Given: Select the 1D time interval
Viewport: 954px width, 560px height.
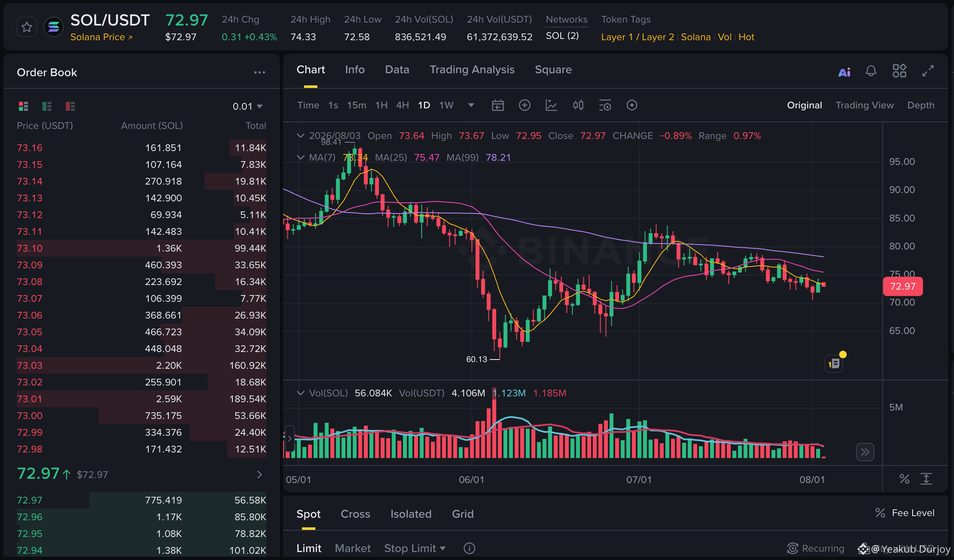Looking at the screenshot, I should [x=424, y=105].
